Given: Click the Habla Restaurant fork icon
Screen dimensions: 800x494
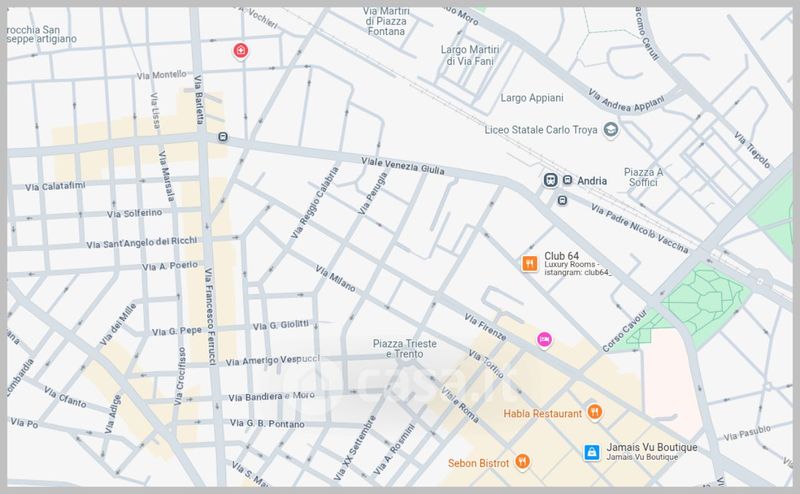Looking at the screenshot, I should pyautogui.click(x=594, y=411).
